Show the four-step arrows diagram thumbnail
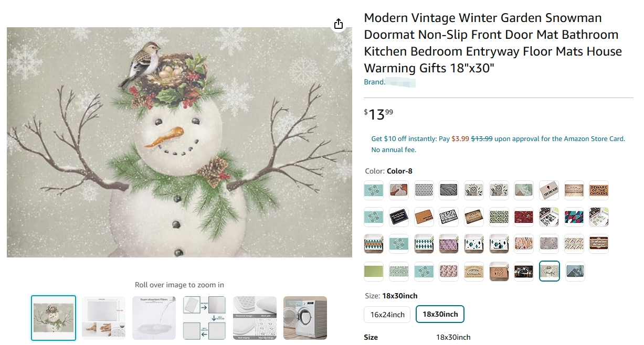Viewport: 644px width, 345px height. click(x=204, y=318)
